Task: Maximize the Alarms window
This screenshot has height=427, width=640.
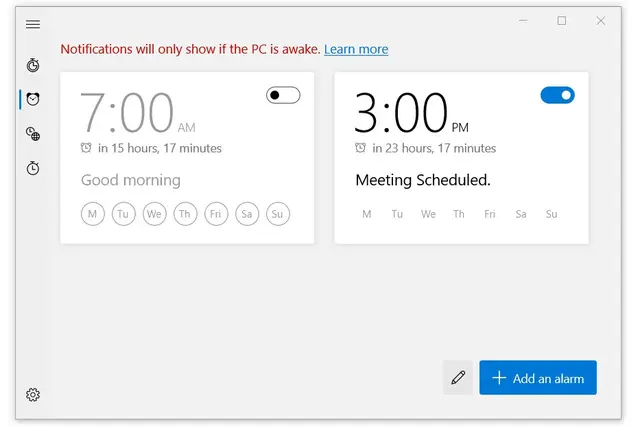Action: pyautogui.click(x=562, y=20)
